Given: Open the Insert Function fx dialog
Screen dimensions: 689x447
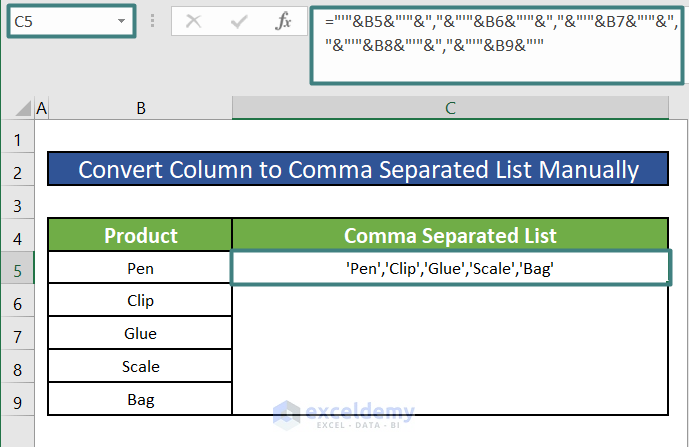Looking at the screenshot, I should click(x=284, y=21).
